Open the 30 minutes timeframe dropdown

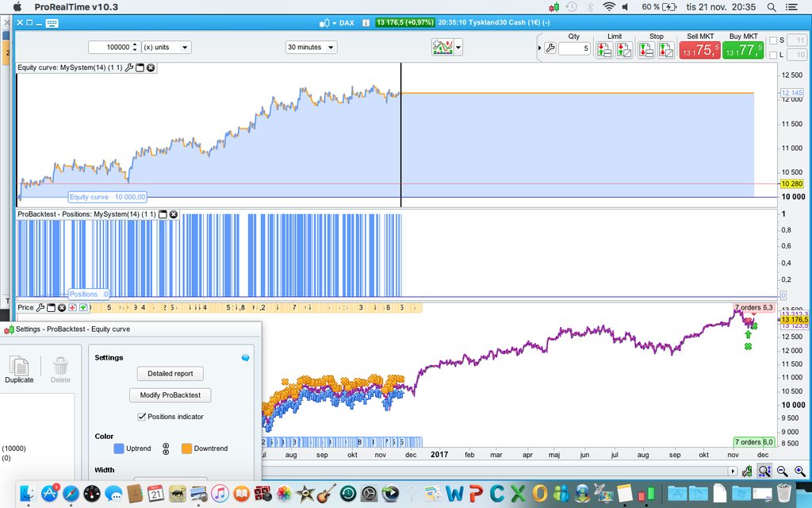coord(311,48)
